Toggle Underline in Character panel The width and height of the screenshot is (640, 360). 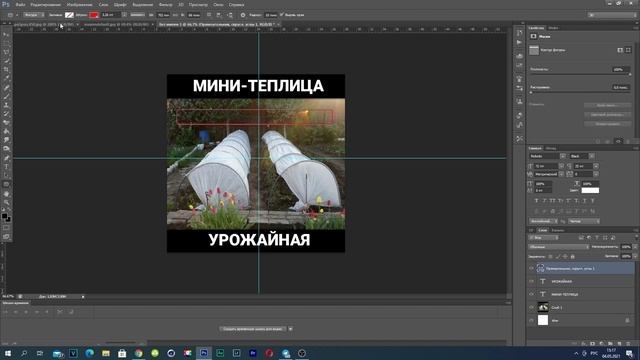[584, 201]
